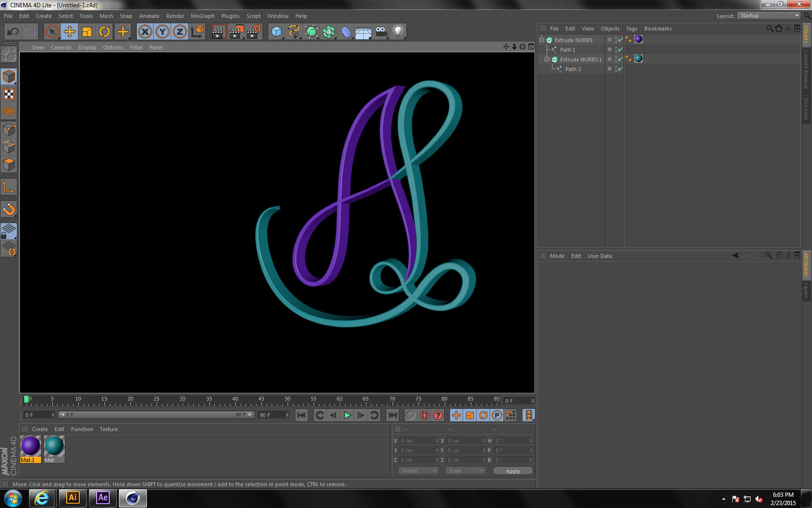Toggle Enable Snap magnet icon
Viewport: 812px width, 508px height.
9,209
